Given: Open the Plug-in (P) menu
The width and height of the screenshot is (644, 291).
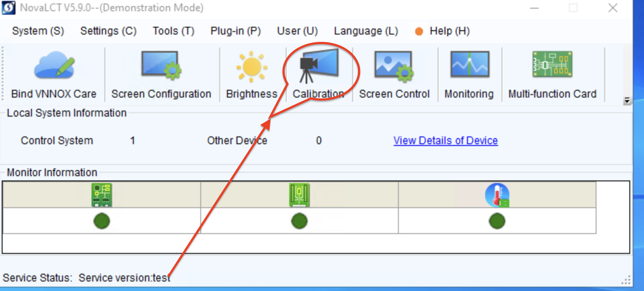Looking at the screenshot, I should point(236,31).
